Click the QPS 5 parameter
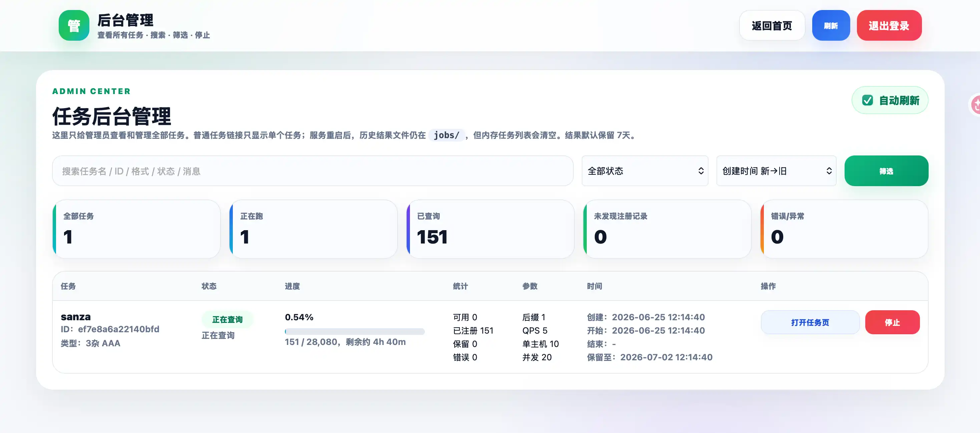Image resolution: width=980 pixels, height=433 pixels. pyautogui.click(x=535, y=330)
